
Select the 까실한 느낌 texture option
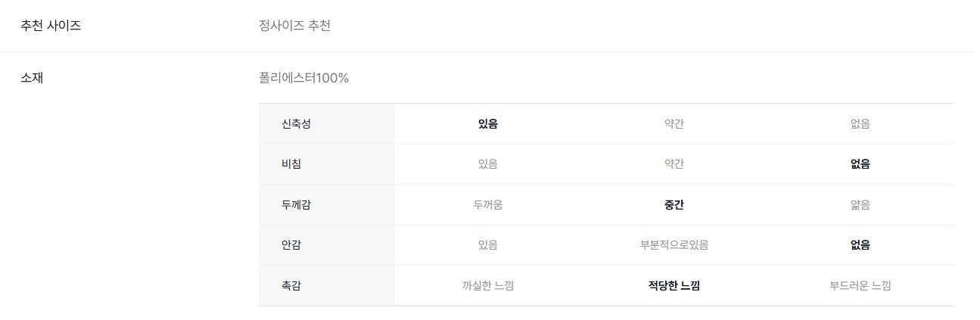(x=487, y=286)
